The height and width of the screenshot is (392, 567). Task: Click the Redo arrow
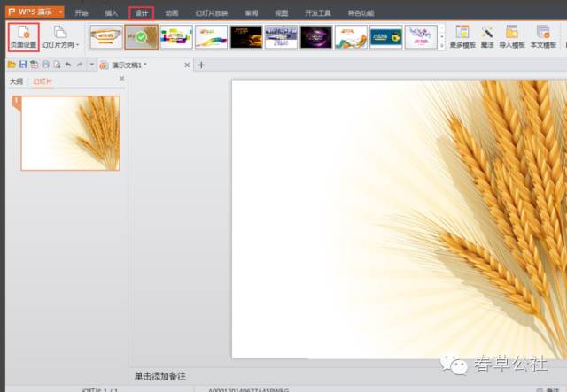coord(80,65)
